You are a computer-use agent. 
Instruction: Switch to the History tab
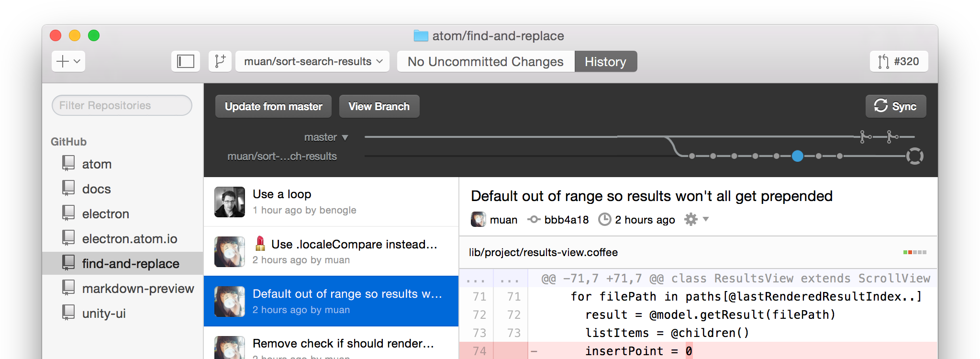click(x=605, y=62)
